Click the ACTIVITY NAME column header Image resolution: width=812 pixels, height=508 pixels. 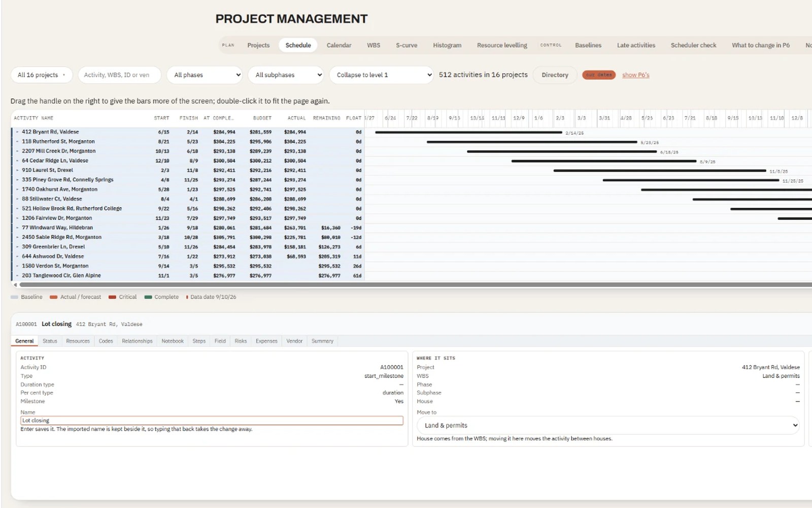pos(33,118)
